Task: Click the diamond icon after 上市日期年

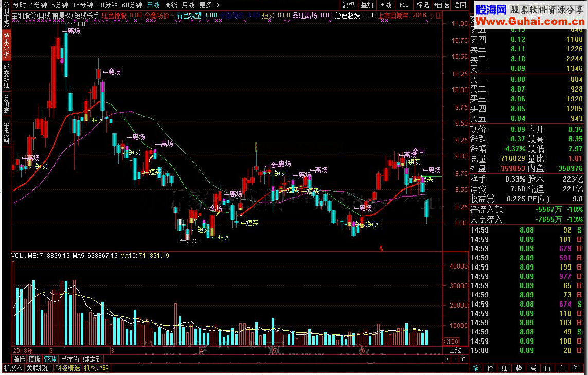Action: 431,15
